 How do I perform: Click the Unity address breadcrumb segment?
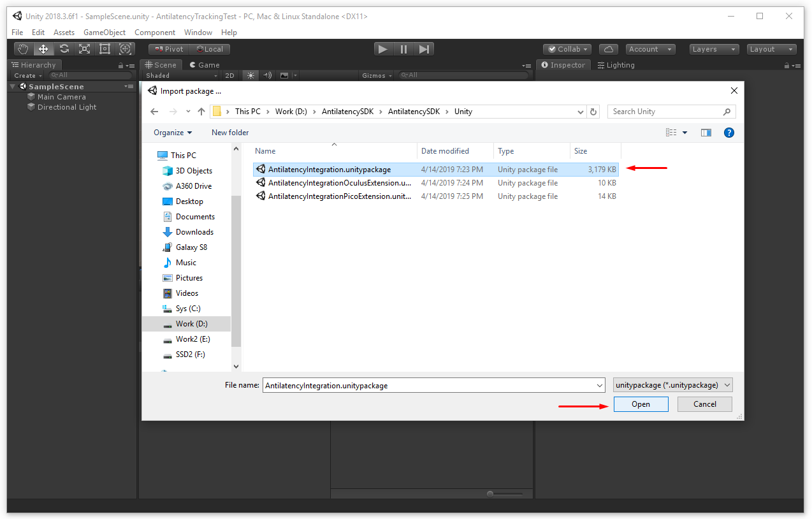tap(463, 112)
